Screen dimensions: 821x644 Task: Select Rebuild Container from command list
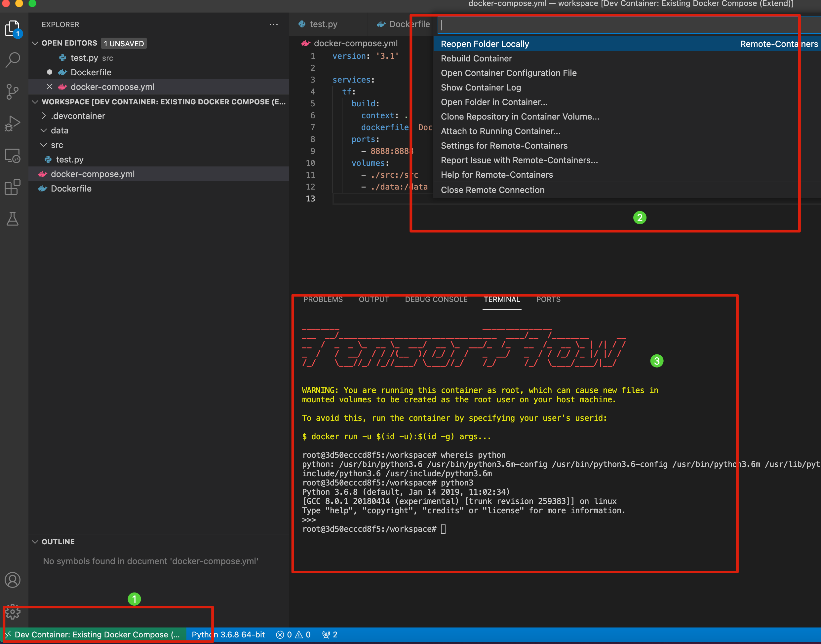coord(476,58)
